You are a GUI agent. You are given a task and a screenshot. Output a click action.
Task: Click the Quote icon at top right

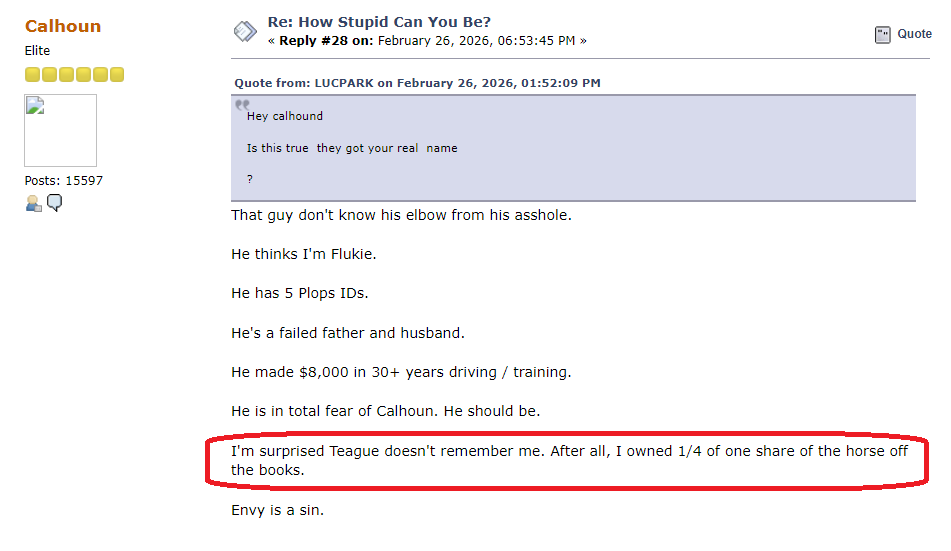[882, 35]
